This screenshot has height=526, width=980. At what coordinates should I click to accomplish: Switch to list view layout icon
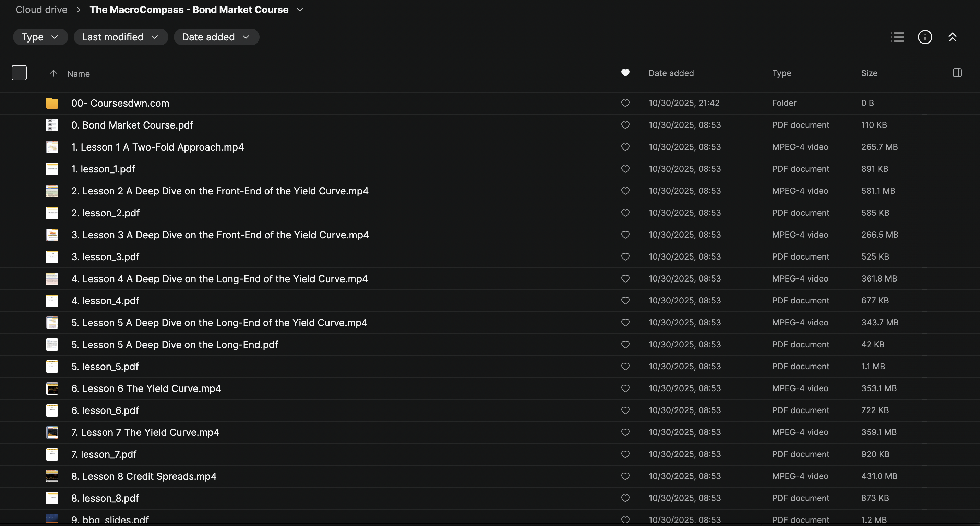897,37
